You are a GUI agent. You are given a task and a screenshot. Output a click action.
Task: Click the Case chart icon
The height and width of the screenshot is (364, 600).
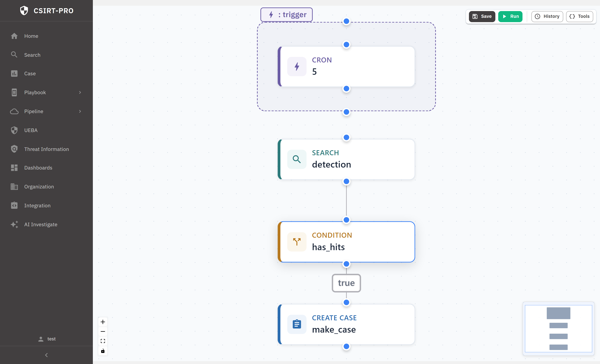point(14,74)
